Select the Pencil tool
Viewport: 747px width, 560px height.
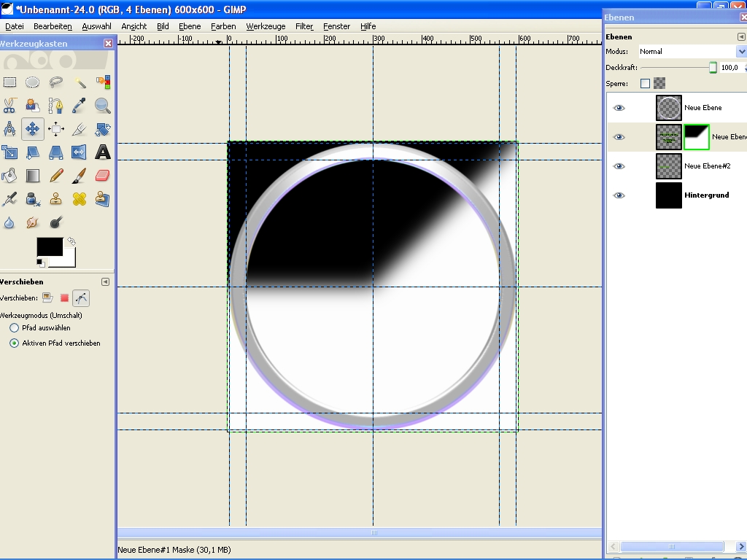pyautogui.click(x=55, y=176)
